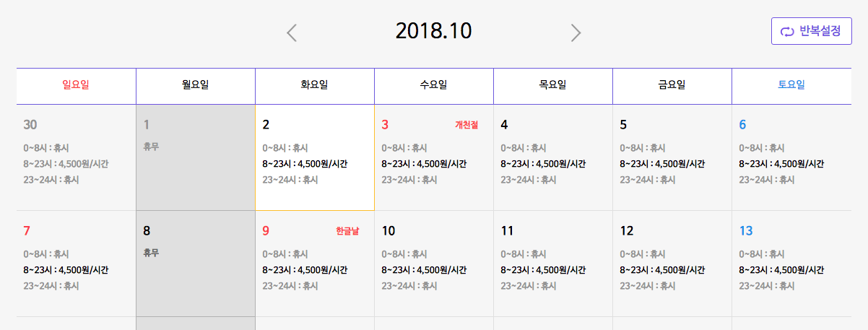The width and height of the screenshot is (868, 330).
Task: Select the closed day October 1 cell
Action: click(196, 157)
